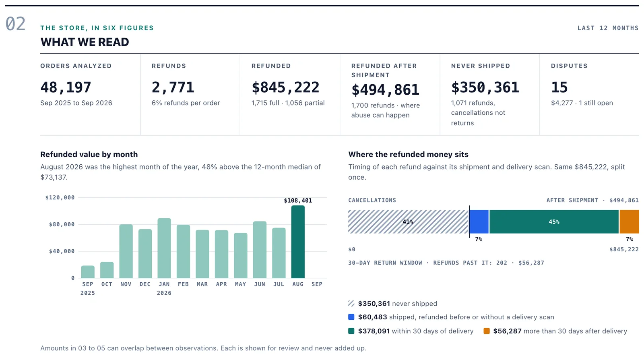This screenshot has width=644, height=358.
Task: Click the $494,861 refunded after shipment value
Action: (385, 89)
